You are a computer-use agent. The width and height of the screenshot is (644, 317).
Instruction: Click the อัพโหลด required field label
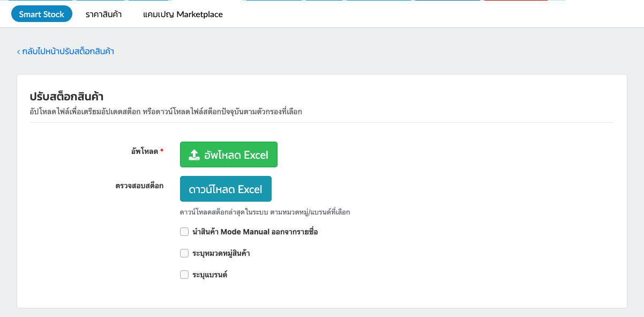click(x=147, y=152)
